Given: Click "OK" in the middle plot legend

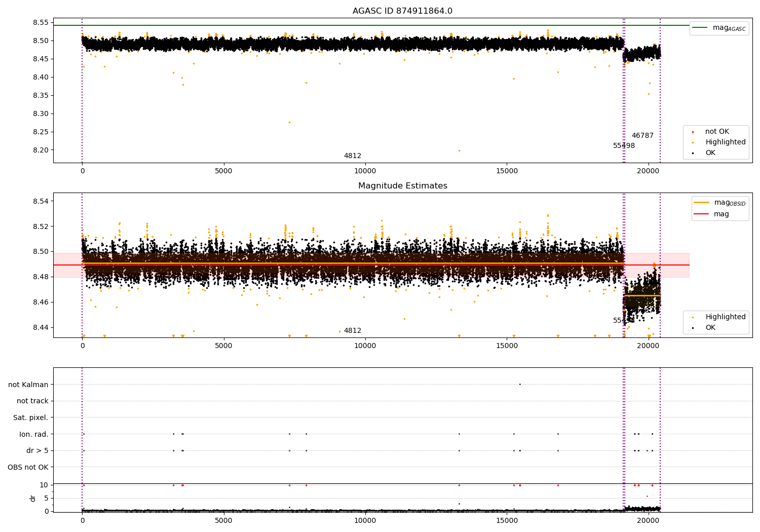Looking at the screenshot, I should pos(710,328).
